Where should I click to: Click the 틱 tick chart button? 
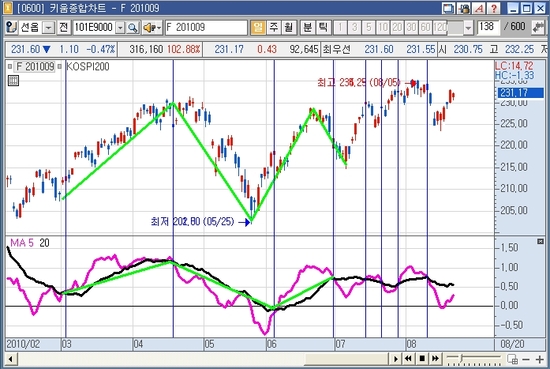click(323, 27)
